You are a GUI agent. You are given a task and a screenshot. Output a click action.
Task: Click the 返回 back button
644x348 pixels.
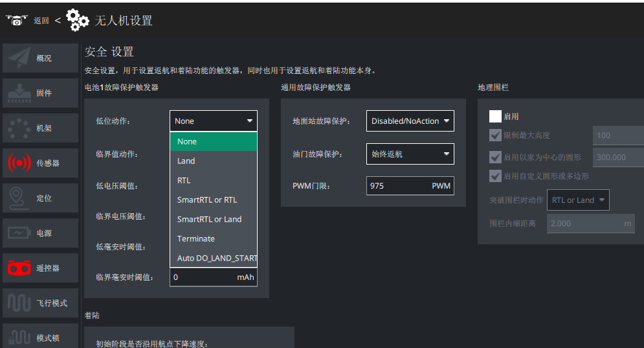pos(41,21)
